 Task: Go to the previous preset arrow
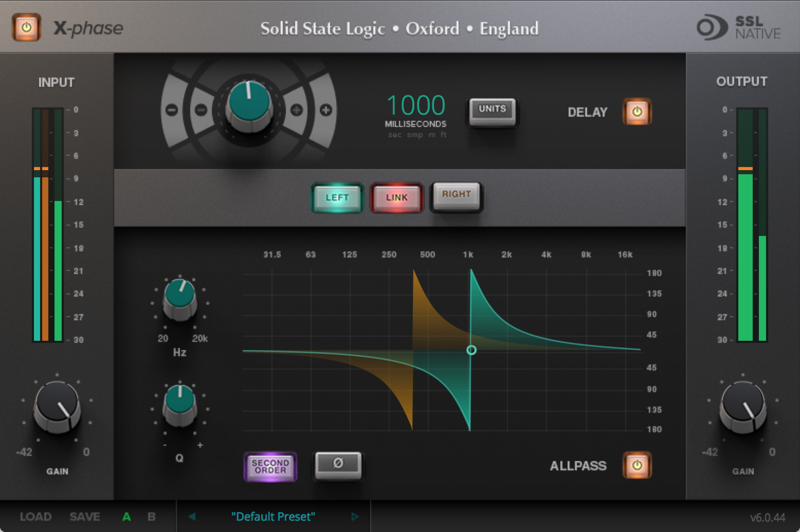[192, 516]
